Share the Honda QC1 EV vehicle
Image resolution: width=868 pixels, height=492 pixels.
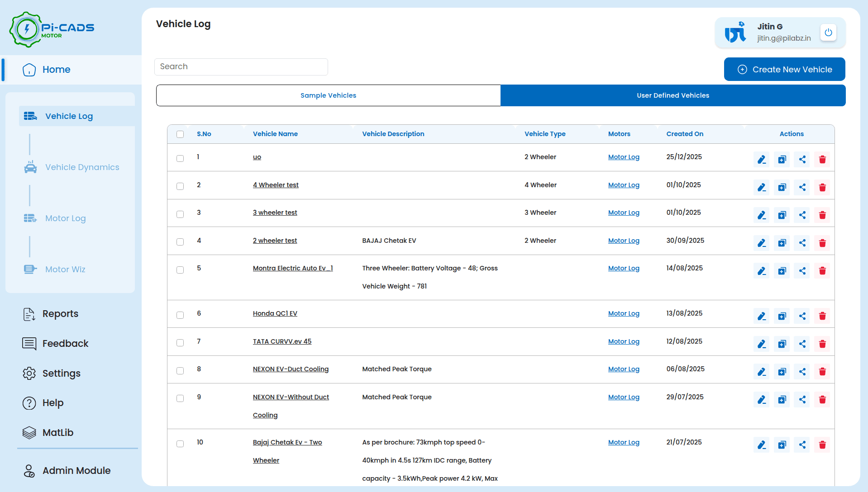(x=802, y=316)
